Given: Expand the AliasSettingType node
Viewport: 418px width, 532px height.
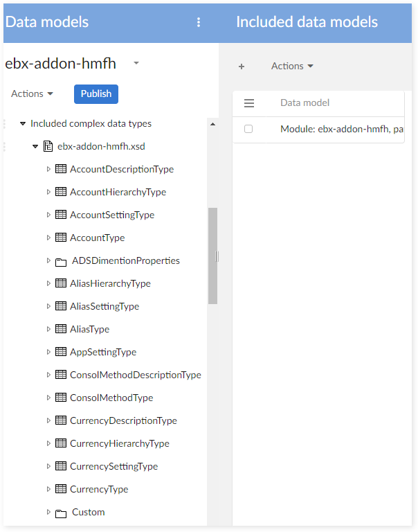Looking at the screenshot, I should click(x=48, y=306).
